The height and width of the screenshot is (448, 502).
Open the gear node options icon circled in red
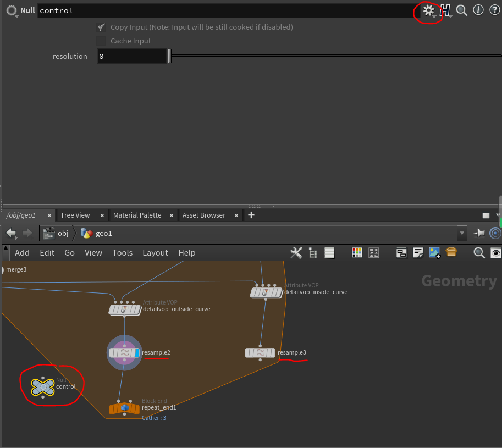[x=428, y=10]
